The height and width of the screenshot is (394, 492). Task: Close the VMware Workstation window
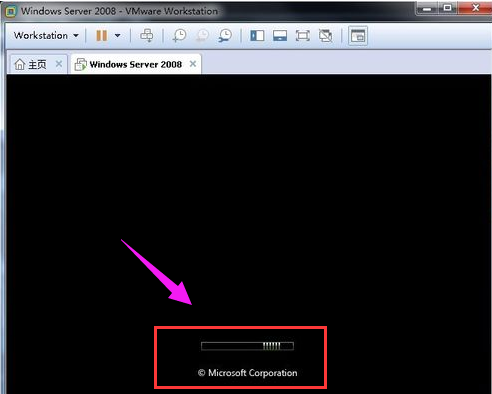tap(475, 8)
